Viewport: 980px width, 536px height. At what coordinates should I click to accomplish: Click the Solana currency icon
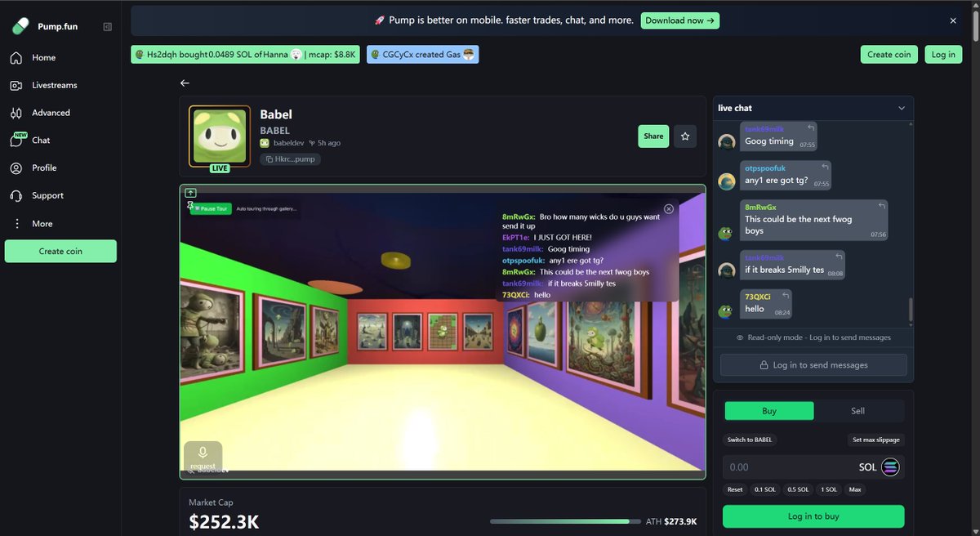point(890,467)
